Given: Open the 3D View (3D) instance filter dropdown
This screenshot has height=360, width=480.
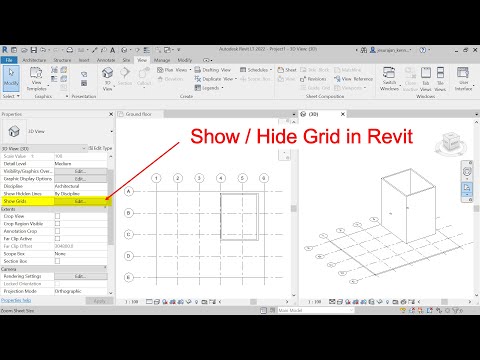Looking at the screenshot, I should (x=84, y=148).
